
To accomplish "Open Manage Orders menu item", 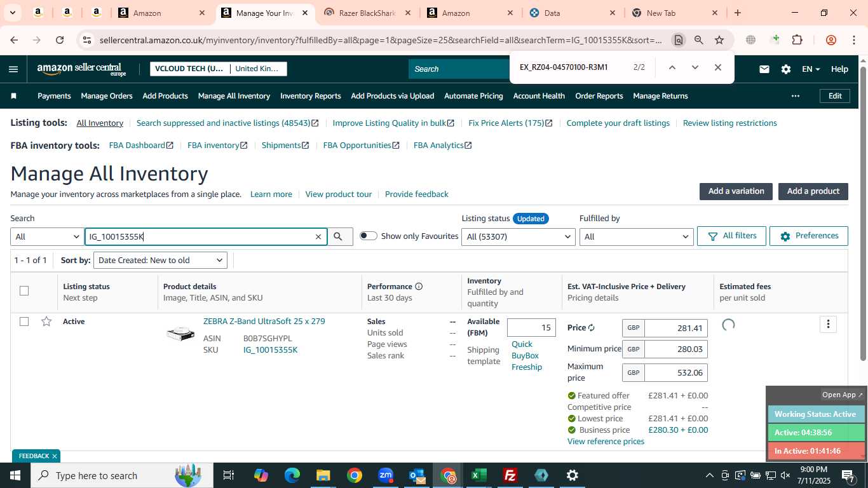I will pos(107,96).
